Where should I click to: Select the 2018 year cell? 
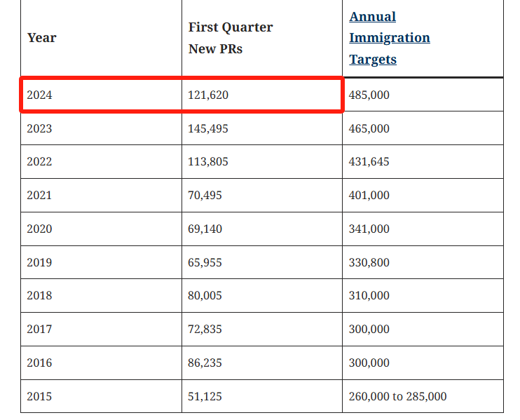(x=40, y=295)
